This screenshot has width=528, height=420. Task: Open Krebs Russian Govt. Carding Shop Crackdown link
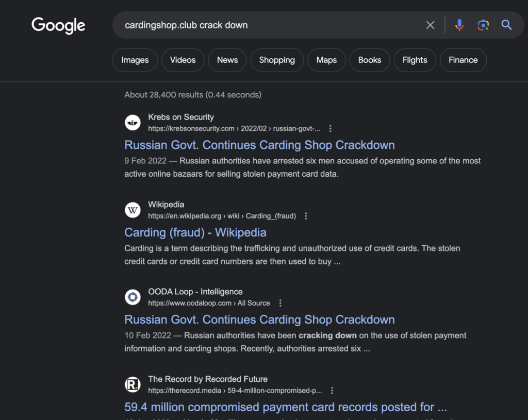(260, 145)
